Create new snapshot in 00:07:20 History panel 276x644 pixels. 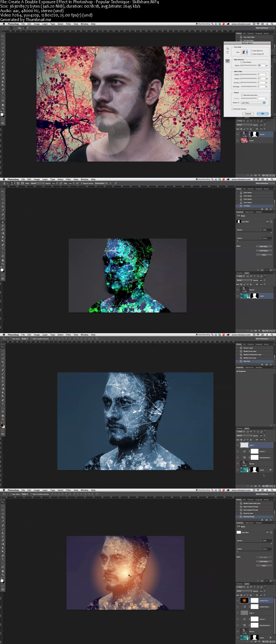click(267, 209)
